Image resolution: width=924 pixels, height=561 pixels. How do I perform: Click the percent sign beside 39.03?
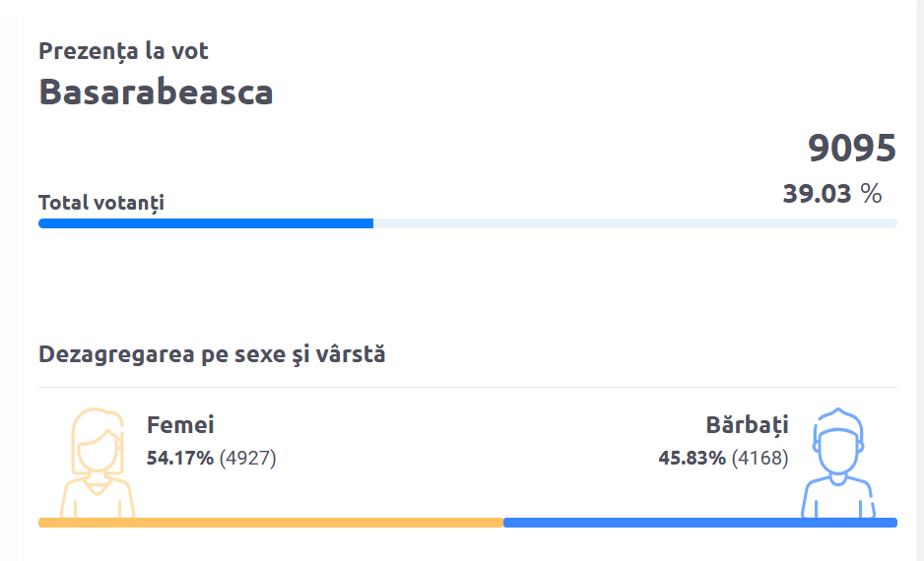tap(871, 194)
